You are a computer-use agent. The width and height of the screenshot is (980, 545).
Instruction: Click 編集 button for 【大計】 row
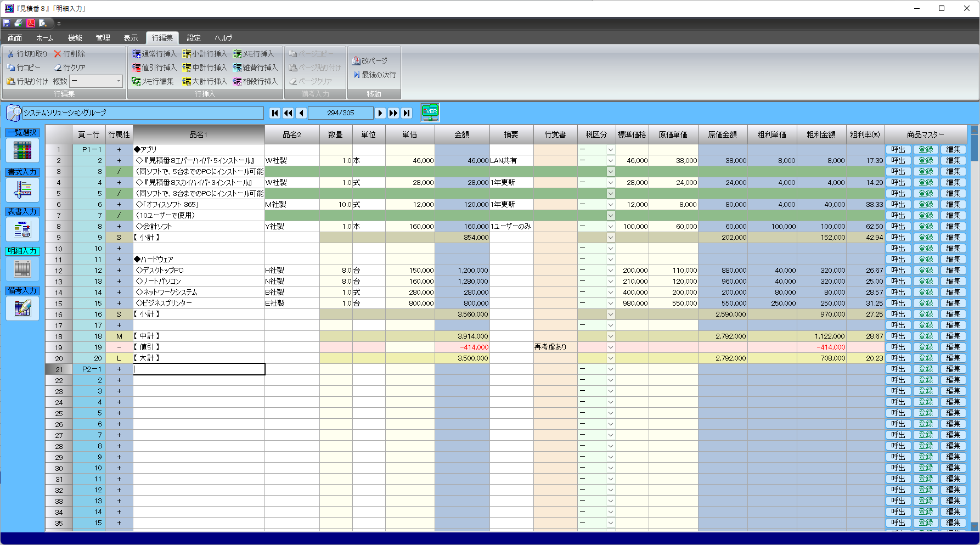[x=953, y=358]
